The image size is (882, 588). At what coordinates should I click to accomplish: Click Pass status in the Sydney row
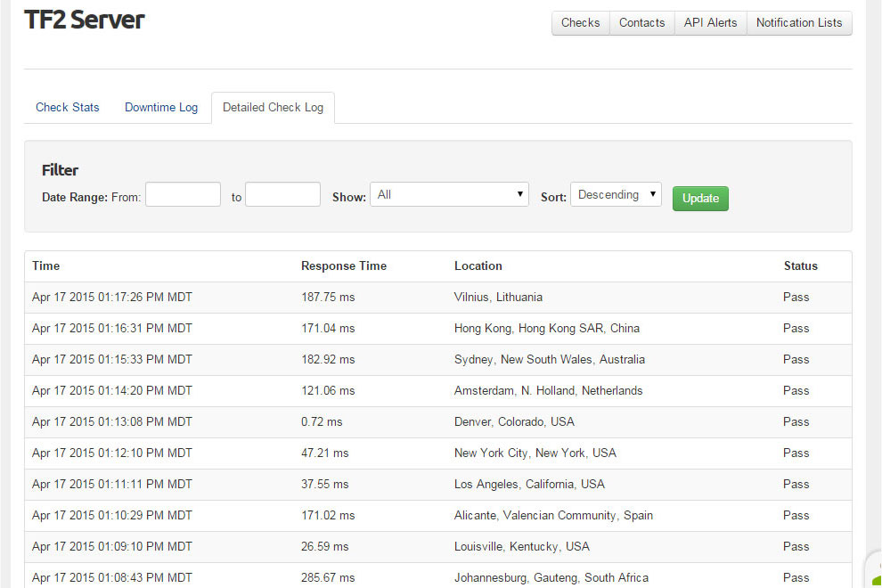pos(796,360)
